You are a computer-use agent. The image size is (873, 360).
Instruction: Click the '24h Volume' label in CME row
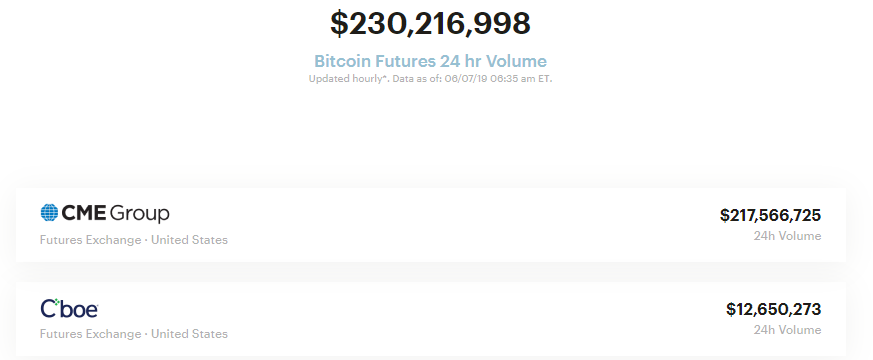[787, 236]
